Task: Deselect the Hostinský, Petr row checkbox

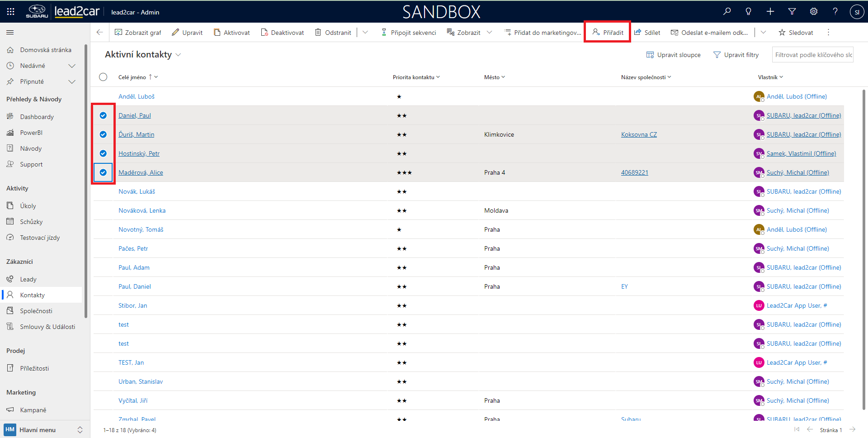Action: point(103,153)
